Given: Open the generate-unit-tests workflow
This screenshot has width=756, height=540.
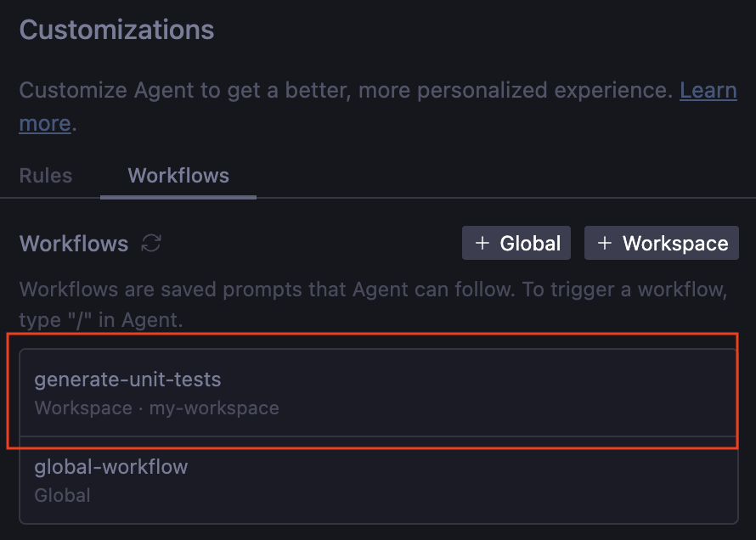Looking at the screenshot, I should 378,393.
